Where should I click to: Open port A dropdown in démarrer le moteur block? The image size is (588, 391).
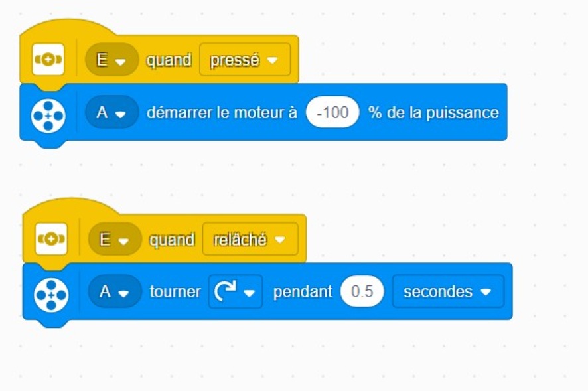(111, 113)
